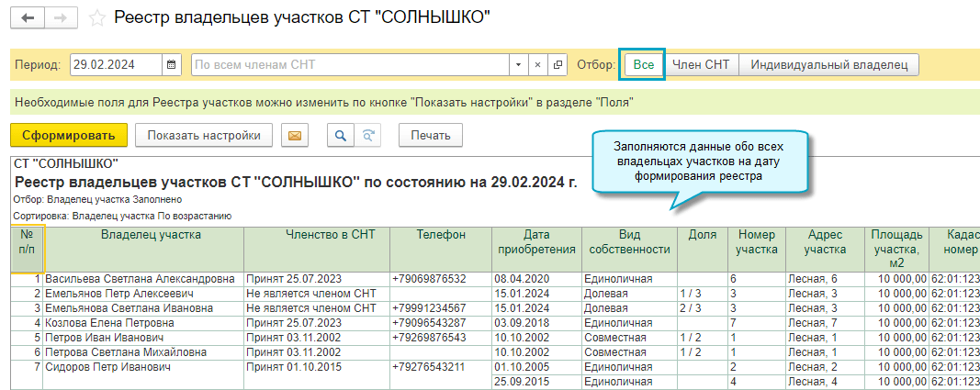The height and width of the screenshot is (390, 980).
Task: Switch the filter to "Член СНТ"
Action: (701, 64)
